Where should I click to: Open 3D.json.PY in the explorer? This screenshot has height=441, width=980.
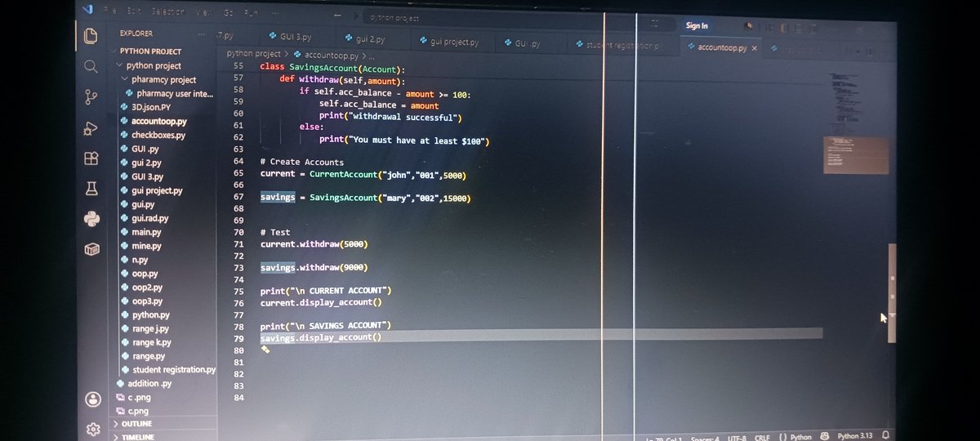pyautogui.click(x=150, y=107)
